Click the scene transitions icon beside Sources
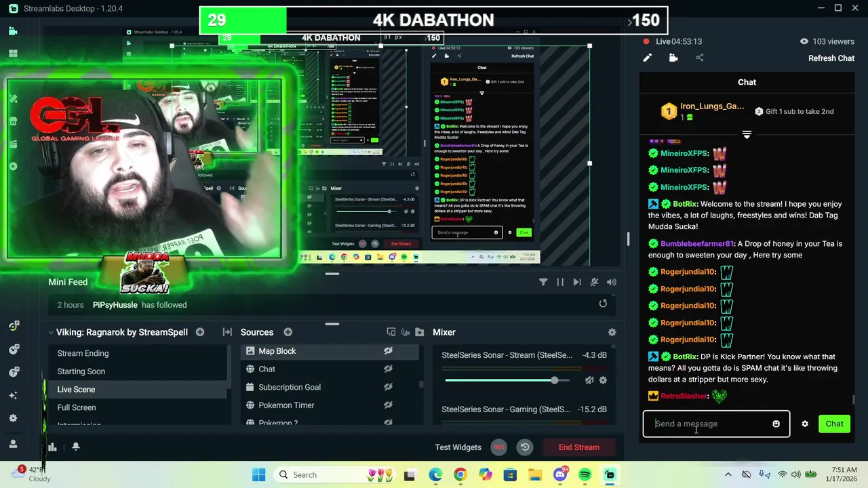The height and width of the screenshot is (488, 868). [x=227, y=332]
